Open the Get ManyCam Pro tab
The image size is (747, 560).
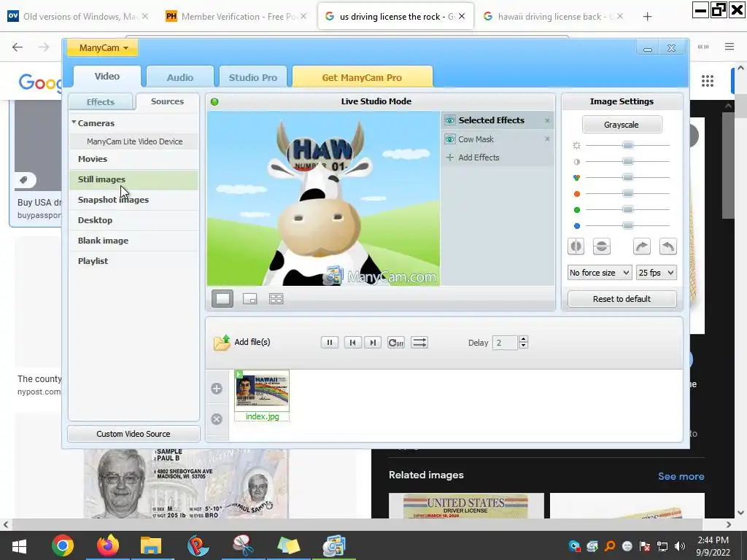click(362, 77)
